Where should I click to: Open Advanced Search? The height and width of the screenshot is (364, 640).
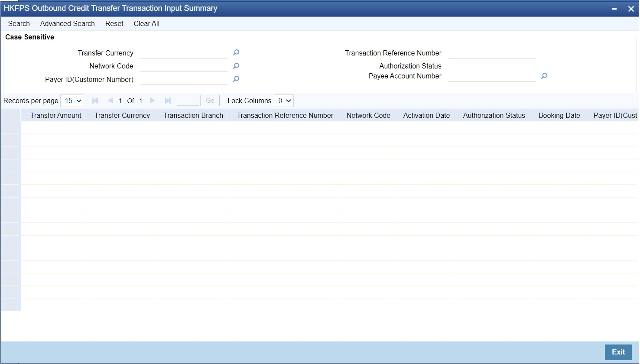(x=68, y=24)
